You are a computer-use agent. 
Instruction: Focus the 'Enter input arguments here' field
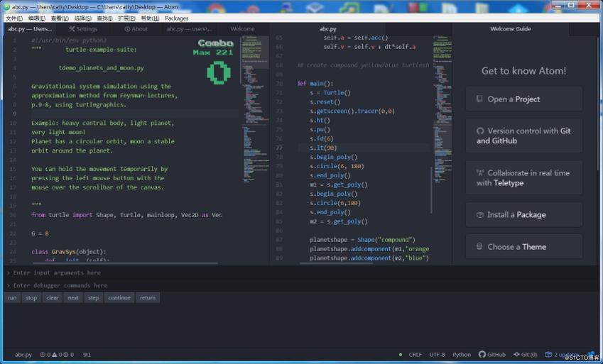301,272
